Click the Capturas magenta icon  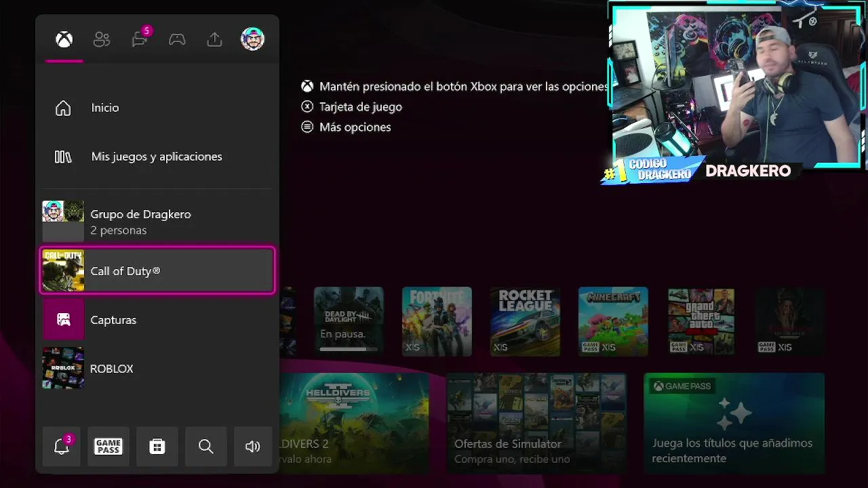pyautogui.click(x=63, y=319)
